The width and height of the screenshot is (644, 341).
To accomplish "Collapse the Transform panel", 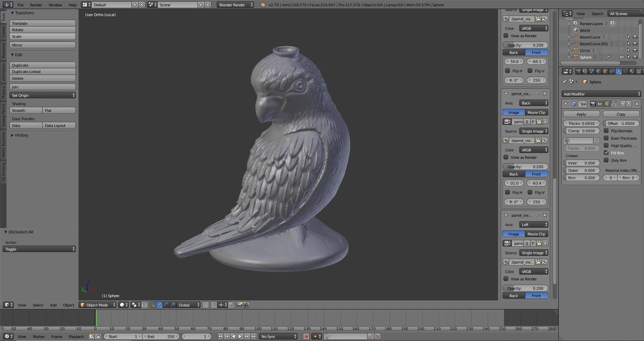I will (12, 13).
